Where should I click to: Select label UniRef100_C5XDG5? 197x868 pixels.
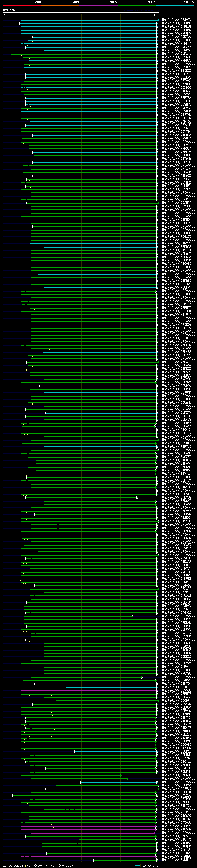[x=177, y=88]
